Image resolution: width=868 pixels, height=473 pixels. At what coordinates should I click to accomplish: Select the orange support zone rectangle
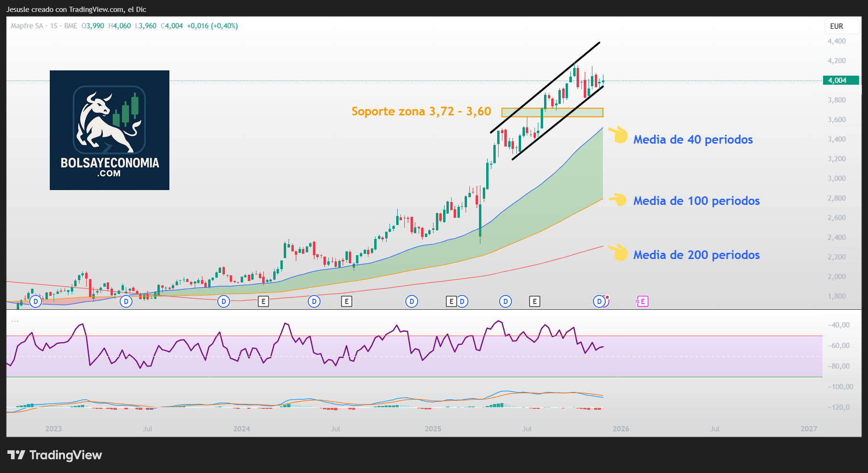(552, 113)
